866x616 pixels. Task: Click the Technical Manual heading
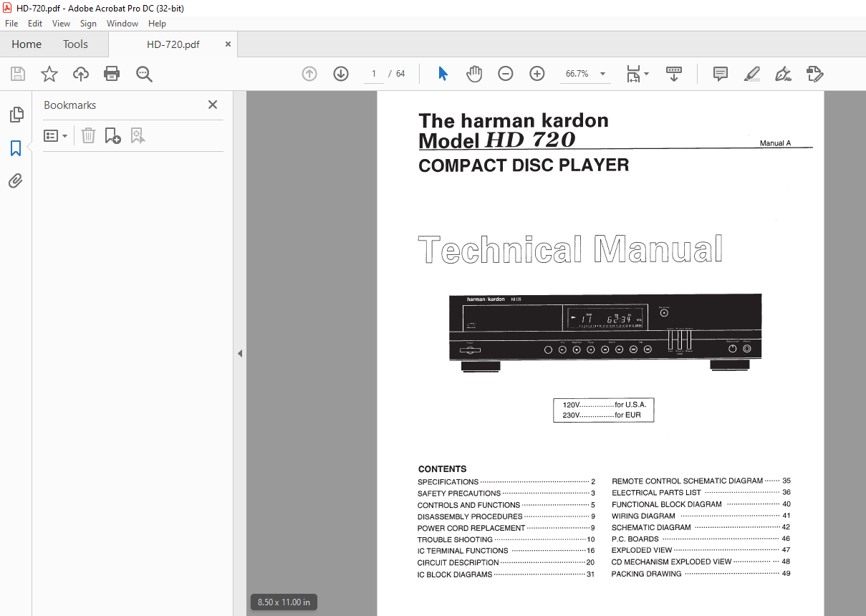570,250
